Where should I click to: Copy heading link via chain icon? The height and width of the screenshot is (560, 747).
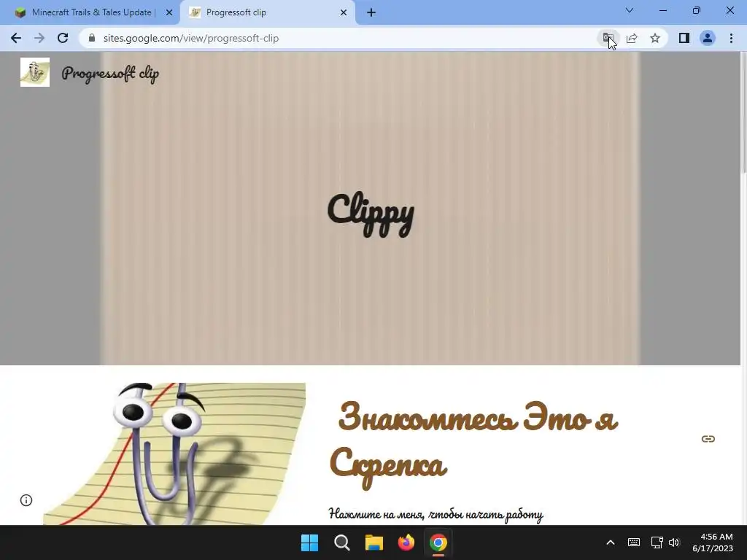708,438
